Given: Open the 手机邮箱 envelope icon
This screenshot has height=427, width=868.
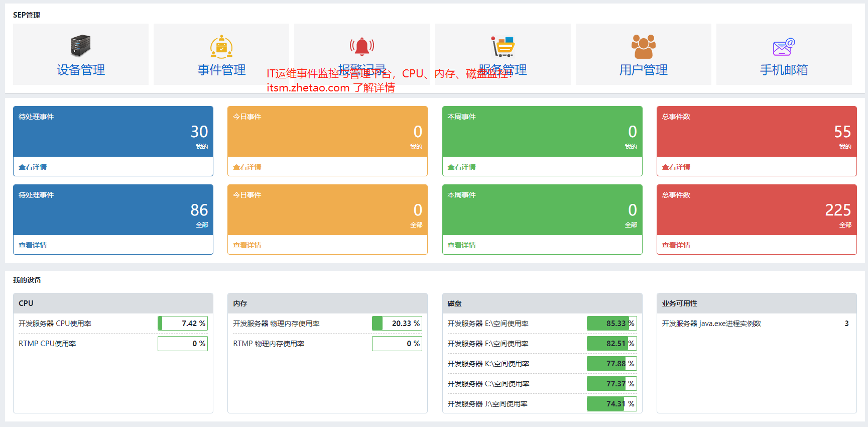Looking at the screenshot, I should point(784,47).
